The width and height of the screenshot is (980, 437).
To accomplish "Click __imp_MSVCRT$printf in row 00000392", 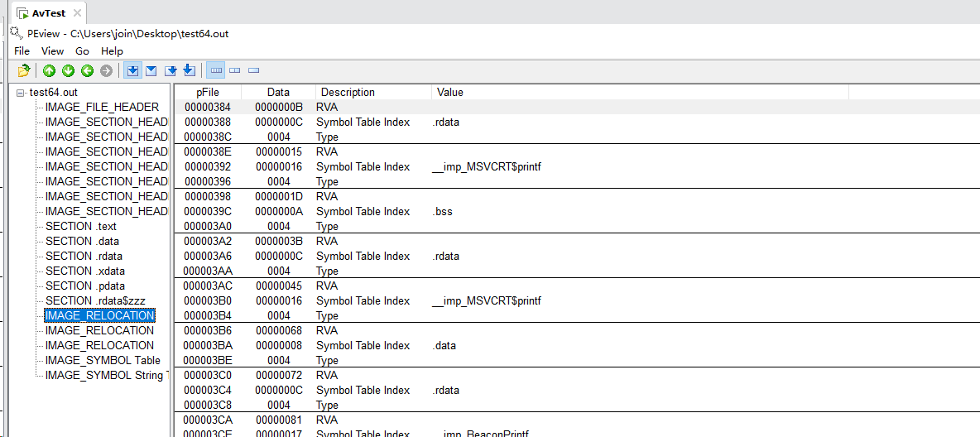I will 486,167.
